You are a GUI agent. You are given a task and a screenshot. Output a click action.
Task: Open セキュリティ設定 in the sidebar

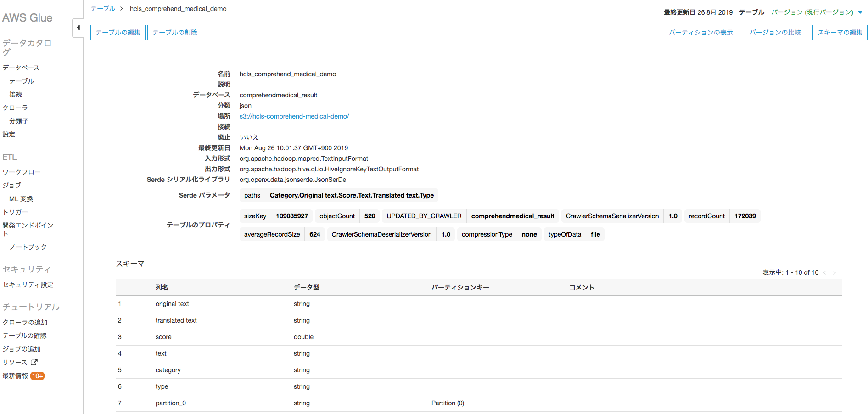click(28, 284)
